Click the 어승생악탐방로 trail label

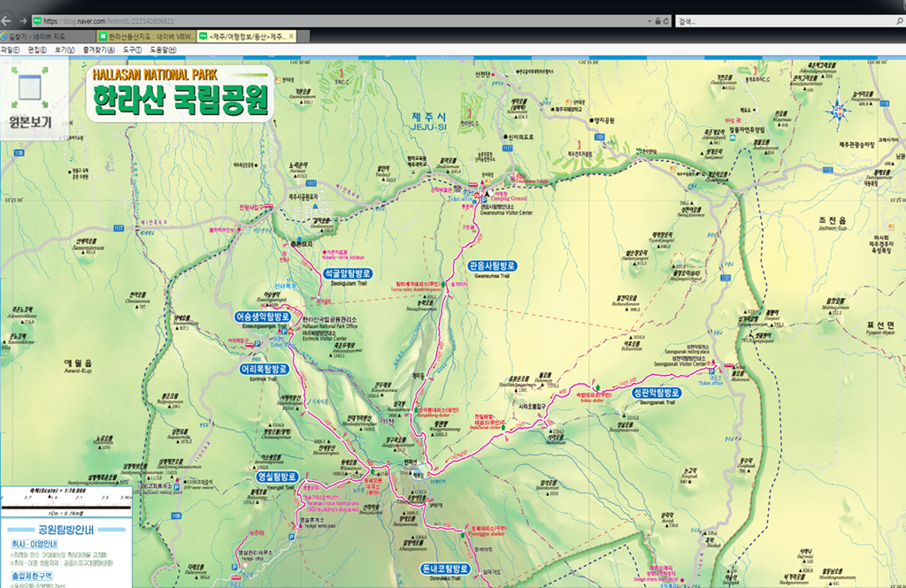pos(262,317)
